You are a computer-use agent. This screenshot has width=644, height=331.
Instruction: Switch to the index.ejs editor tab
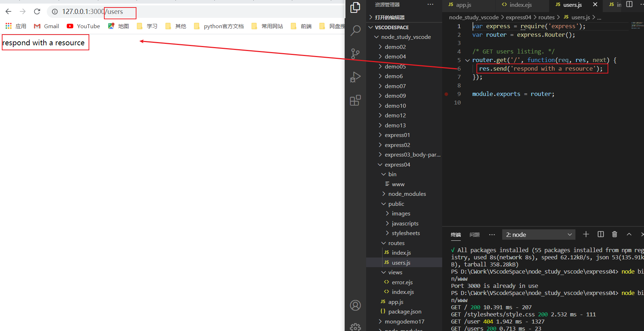(x=517, y=5)
